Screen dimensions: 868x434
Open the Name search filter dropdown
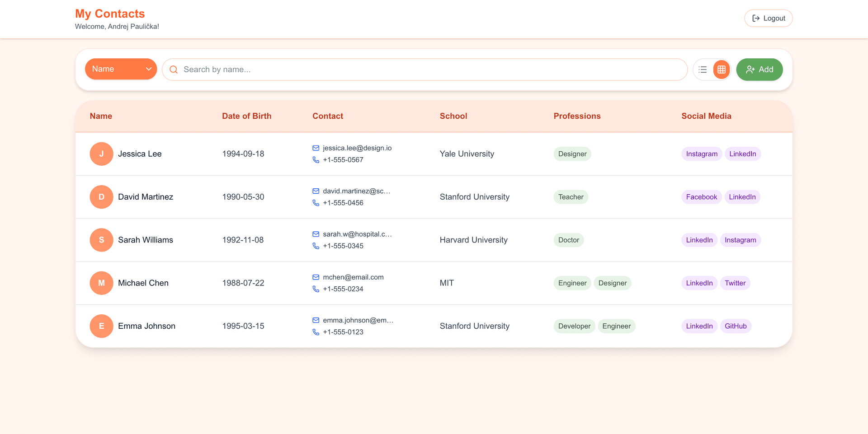point(121,69)
